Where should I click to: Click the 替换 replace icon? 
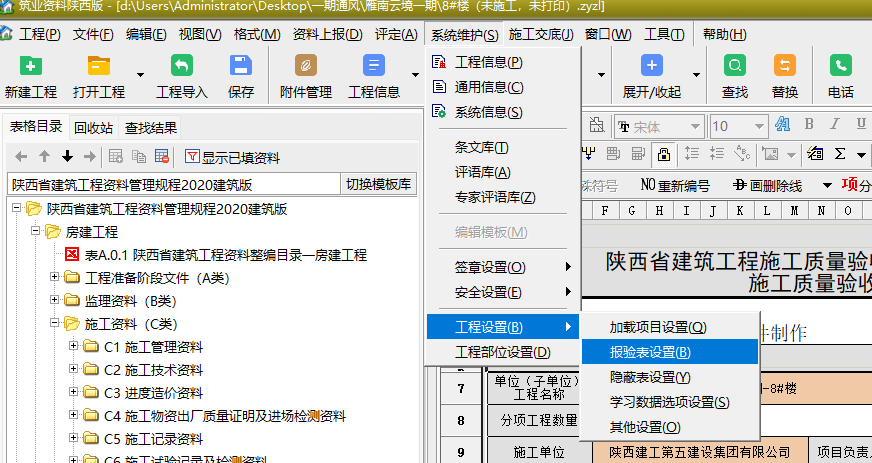point(785,67)
